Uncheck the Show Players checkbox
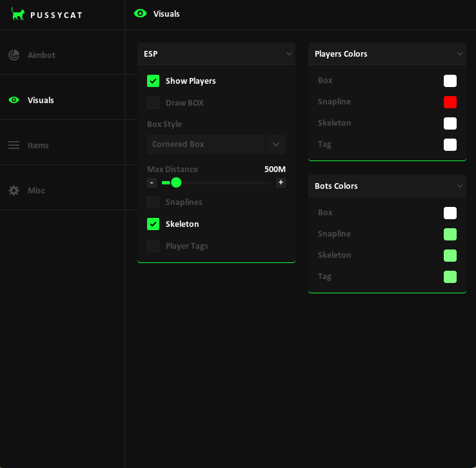This screenshot has width=476, height=468. 153,81
